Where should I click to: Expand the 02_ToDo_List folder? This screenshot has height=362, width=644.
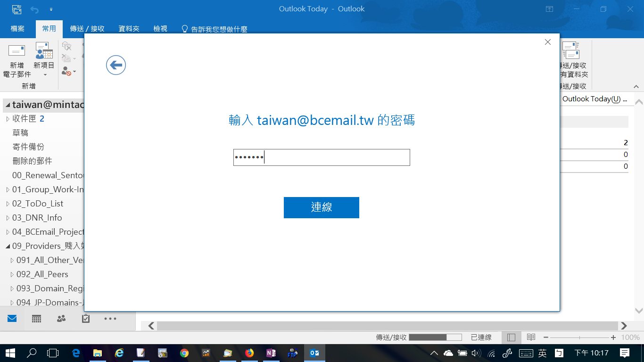(8, 204)
